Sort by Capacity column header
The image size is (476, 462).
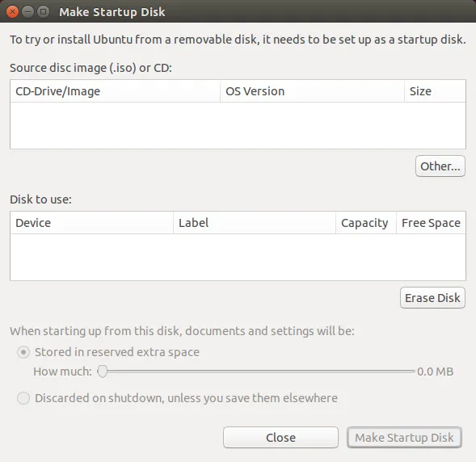click(366, 223)
